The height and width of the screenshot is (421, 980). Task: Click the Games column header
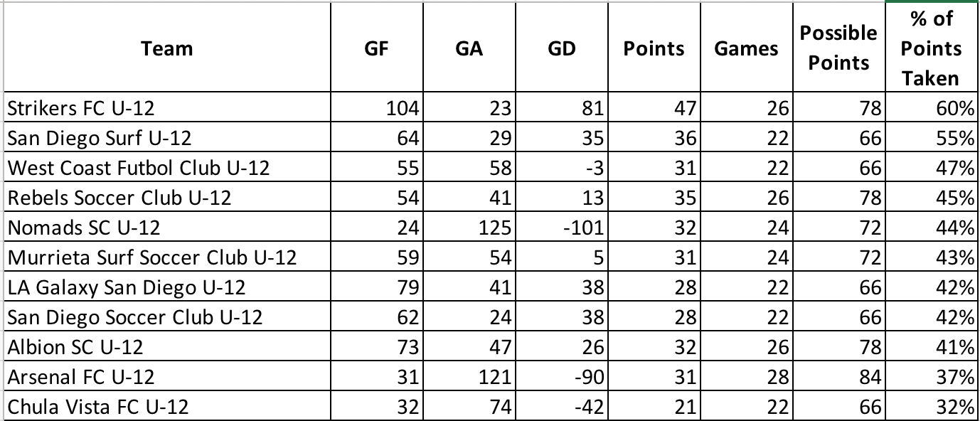tap(746, 48)
